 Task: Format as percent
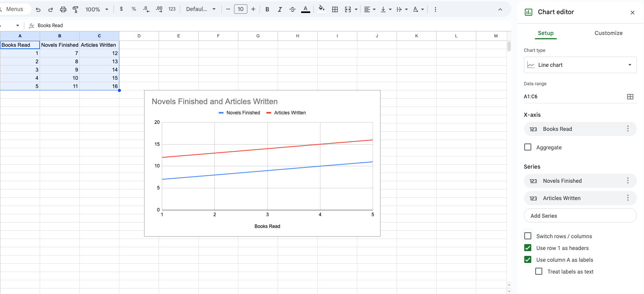pyautogui.click(x=134, y=9)
